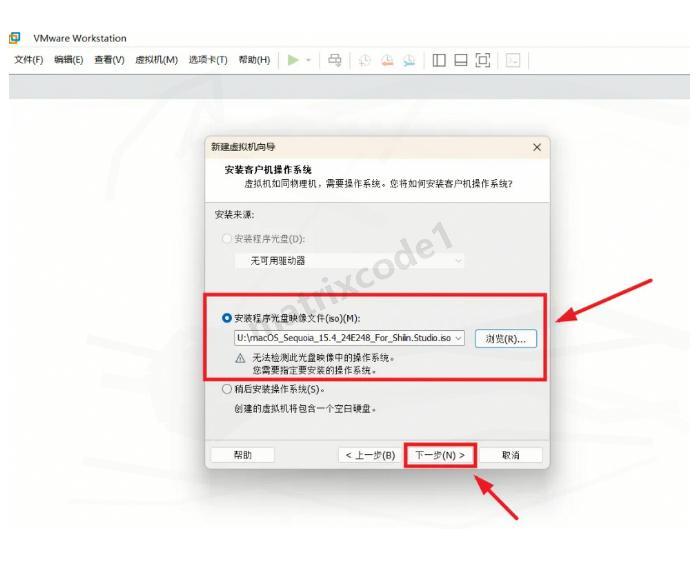This screenshot has width=700, height=561.
Task: Click the send Ctrl+Alt+Del toolbar icon
Action: (x=334, y=60)
